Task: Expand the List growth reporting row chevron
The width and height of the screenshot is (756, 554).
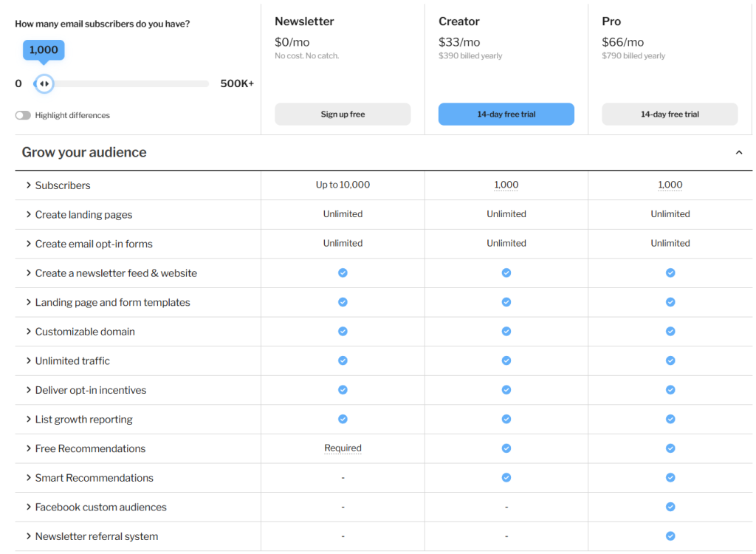Action: tap(29, 420)
